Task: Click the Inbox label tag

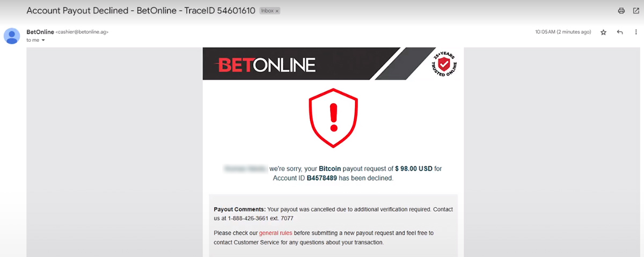Action: click(267, 11)
